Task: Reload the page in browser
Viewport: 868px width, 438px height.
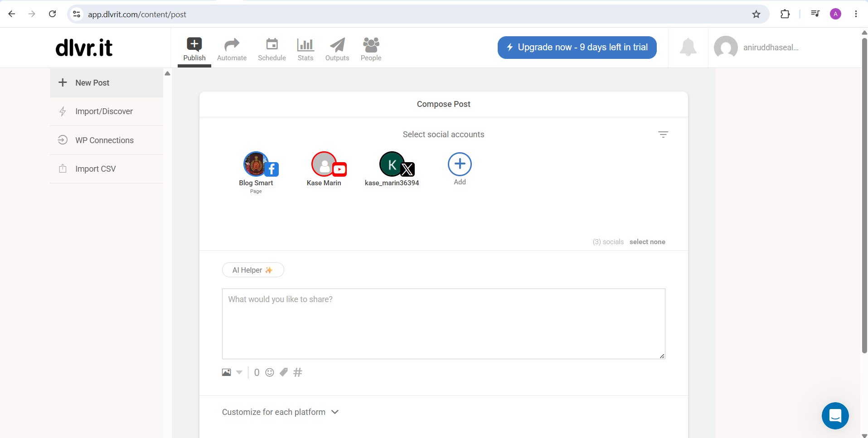Action: (53, 14)
